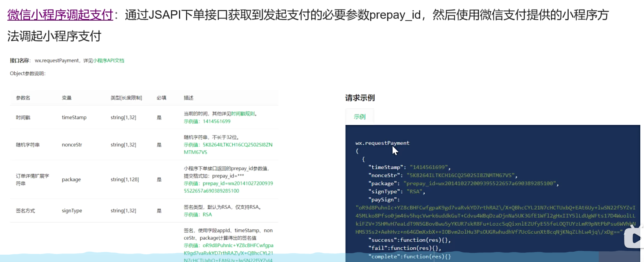
Task: Select the 订单详情扩展字符串 parameter cell
Action: coord(32,180)
